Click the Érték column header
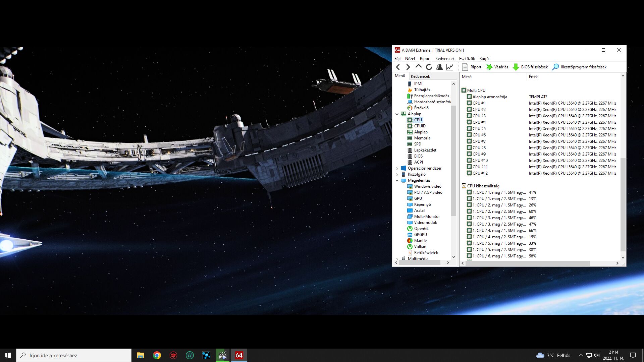The width and height of the screenshot is (644, 362). (573, 77)
